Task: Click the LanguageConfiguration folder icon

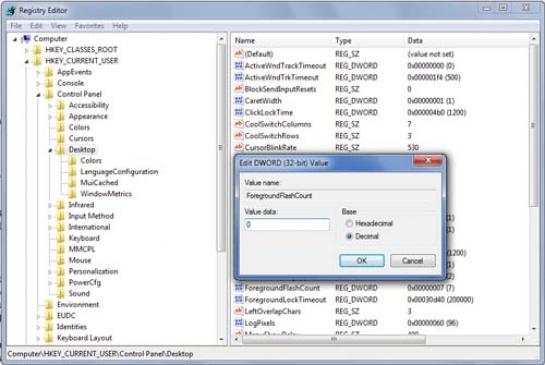Action: pos(72,172)
